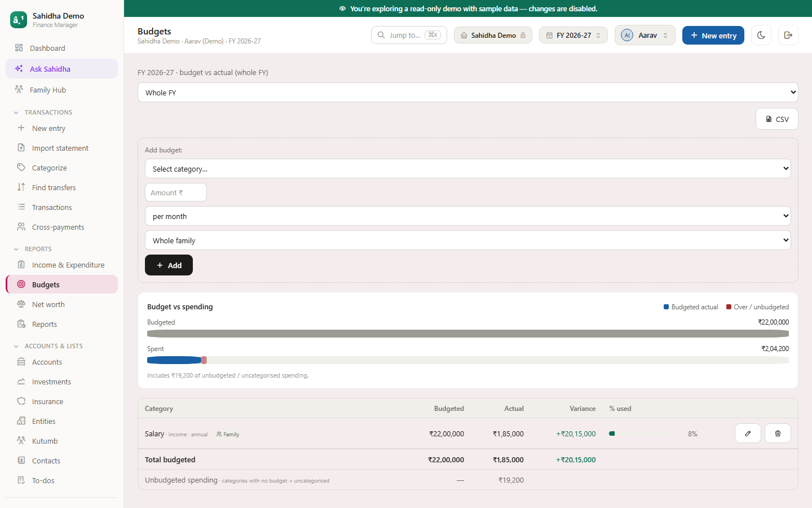Image resolution: width=812 pixels, height=508 pixels.
Task: Open the FY 2026-27 year selector
Action: click(573, 35)
